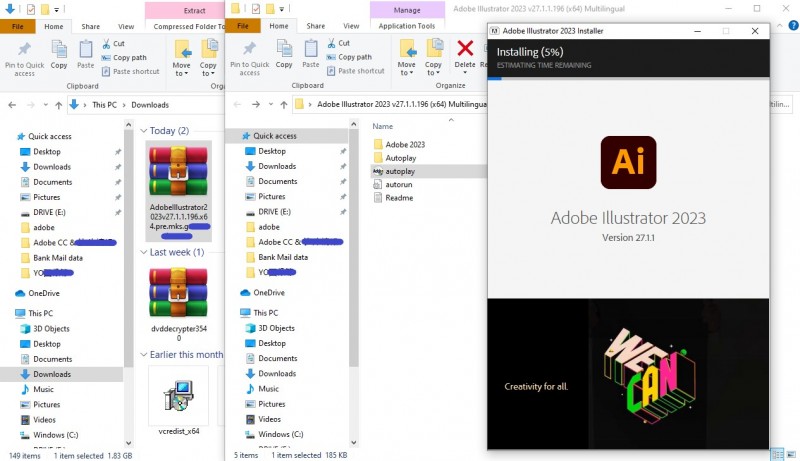This screenshot has width=800, height=461.
Task: Go up one level in Downloads window
Action: pos(59,105)
